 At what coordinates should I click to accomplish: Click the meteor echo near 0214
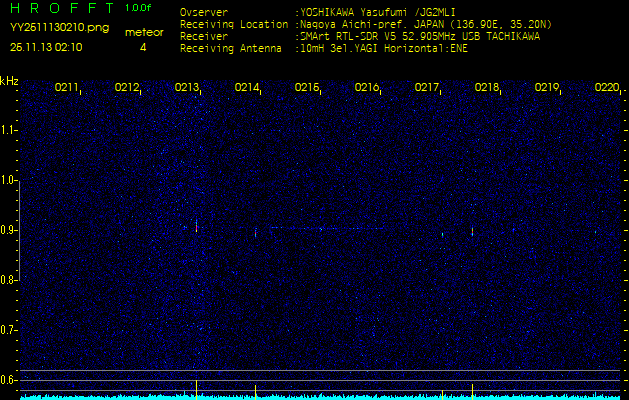click(x=256, y=233)
